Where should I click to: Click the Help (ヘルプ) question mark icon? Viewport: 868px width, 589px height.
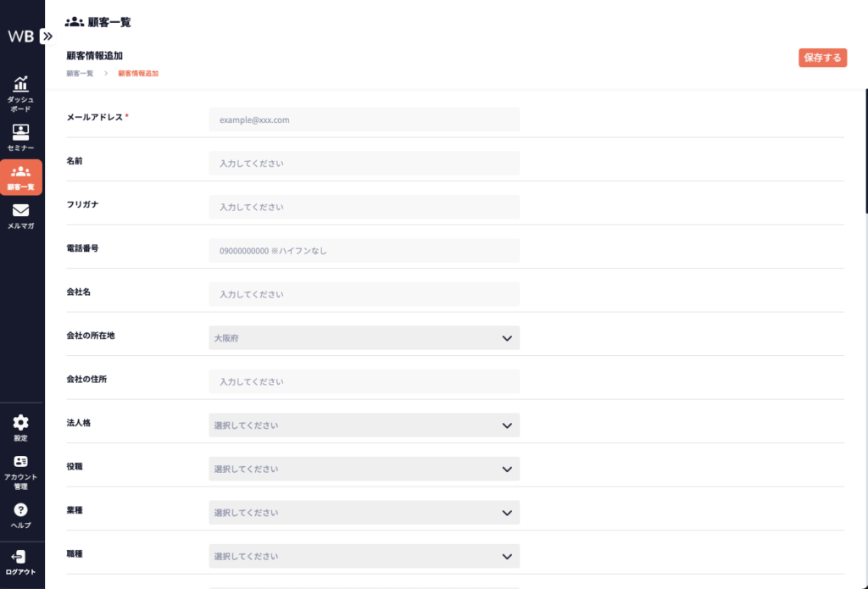(x=21, y=509)
